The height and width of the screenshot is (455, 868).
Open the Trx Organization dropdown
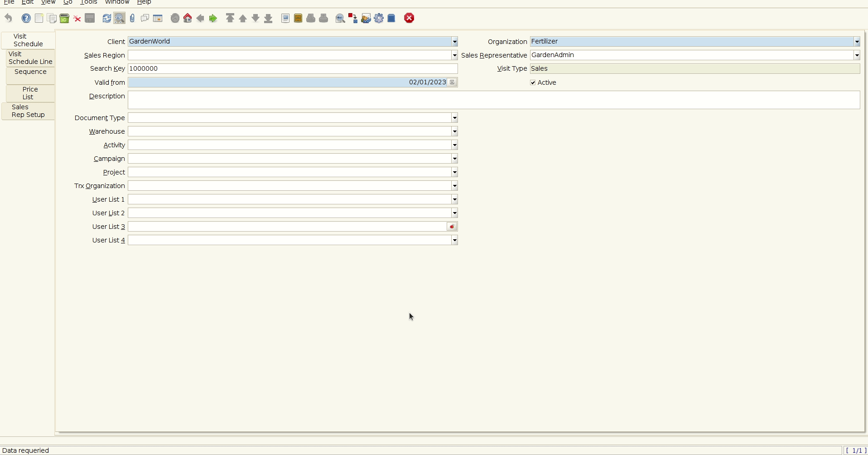454,186
